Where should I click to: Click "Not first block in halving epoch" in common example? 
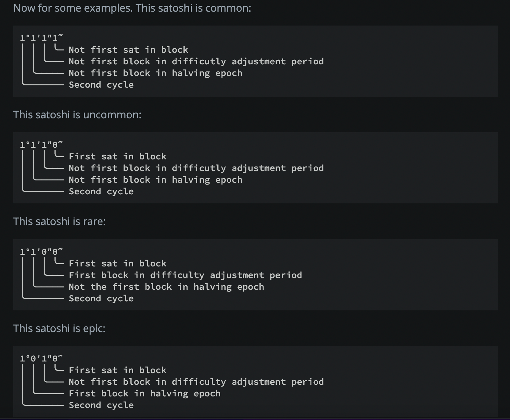point(156,73)
